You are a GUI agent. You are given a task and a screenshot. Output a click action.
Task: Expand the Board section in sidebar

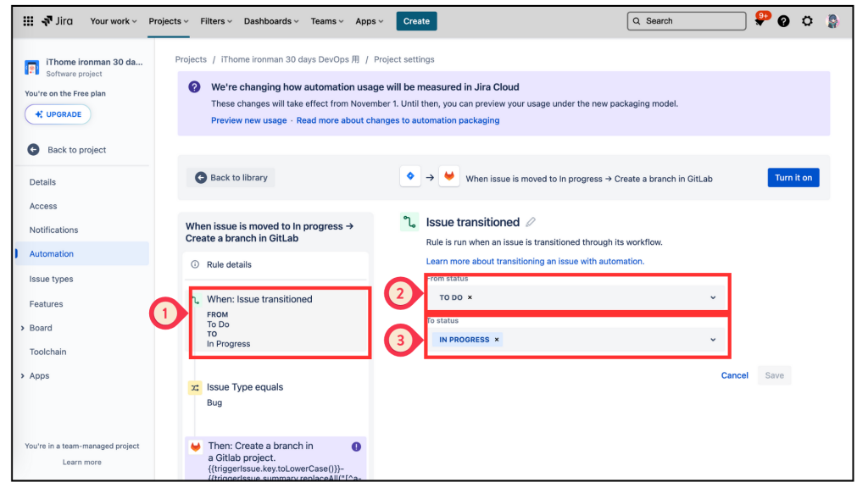(x=23, y=328)
